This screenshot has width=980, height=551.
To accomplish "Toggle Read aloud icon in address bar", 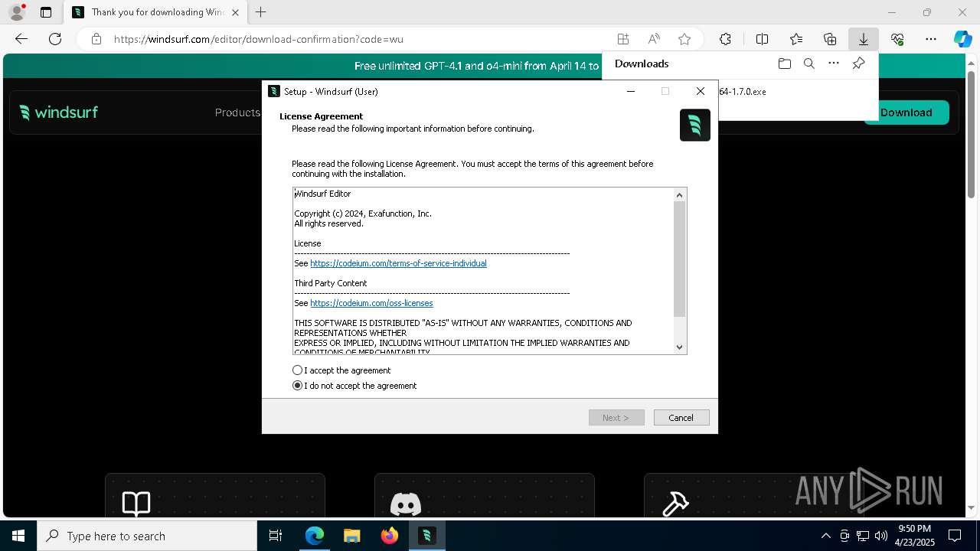I will click(x=654, y=39).
